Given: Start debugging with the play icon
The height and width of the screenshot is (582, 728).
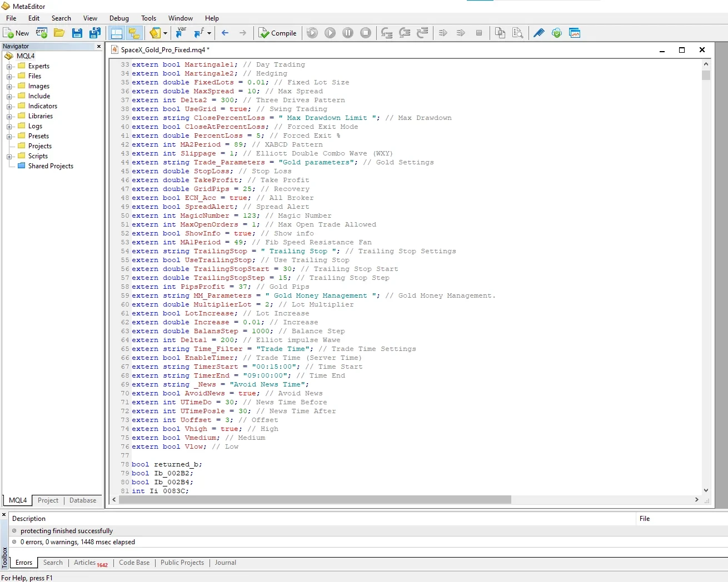Looking at the screenshot, I should [x=330, y=33].
